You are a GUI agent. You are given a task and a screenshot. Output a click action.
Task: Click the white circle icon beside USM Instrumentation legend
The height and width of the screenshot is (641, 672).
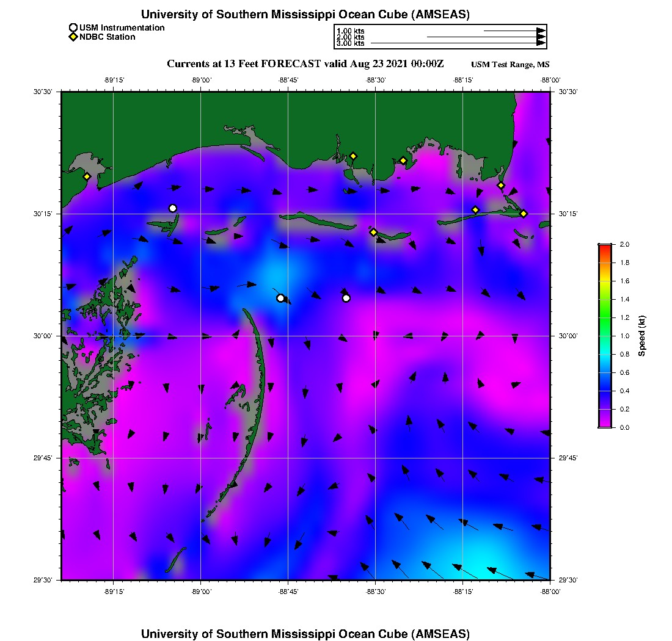73,27
